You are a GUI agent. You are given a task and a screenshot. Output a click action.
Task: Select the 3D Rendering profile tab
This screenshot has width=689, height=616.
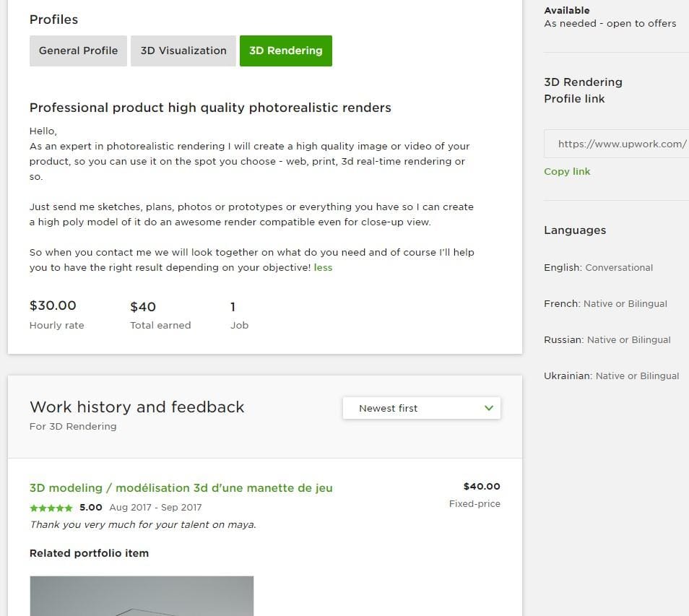[x=285, y=51]
